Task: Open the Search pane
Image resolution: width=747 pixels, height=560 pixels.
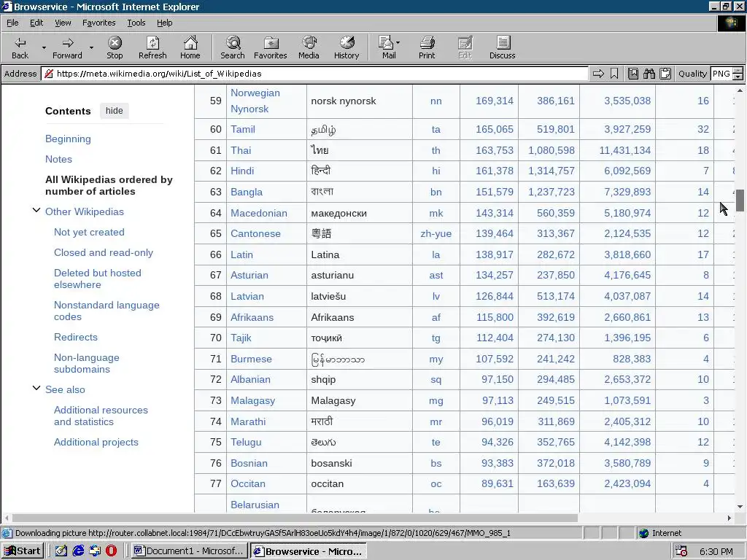Action: click(x=233, y=47)
